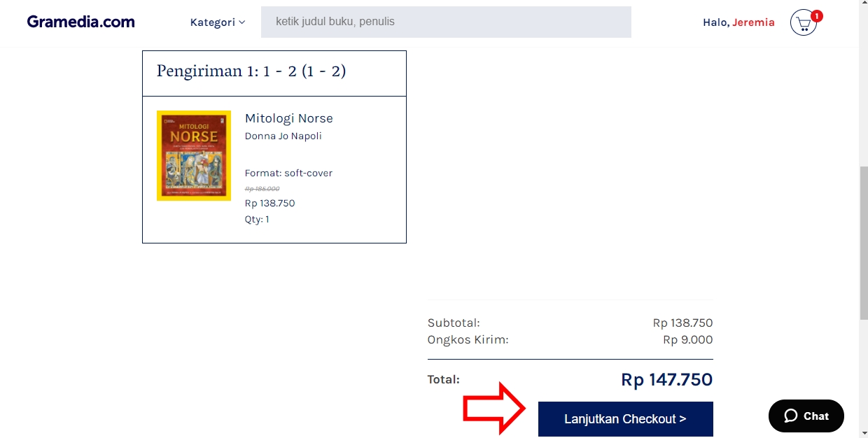Click the red cart badge showing 1
Viewport: 868px width, 438px height.
(x=816, y=15)
